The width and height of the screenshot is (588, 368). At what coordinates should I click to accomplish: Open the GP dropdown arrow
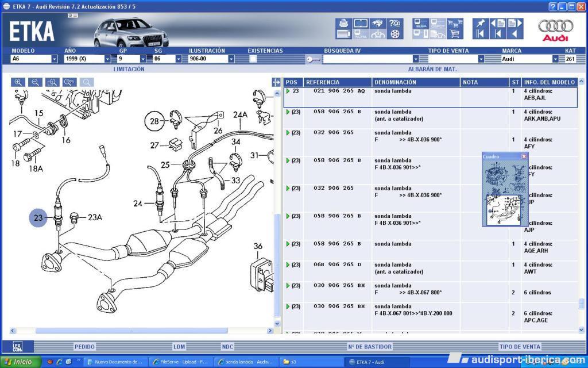(143, 59)
